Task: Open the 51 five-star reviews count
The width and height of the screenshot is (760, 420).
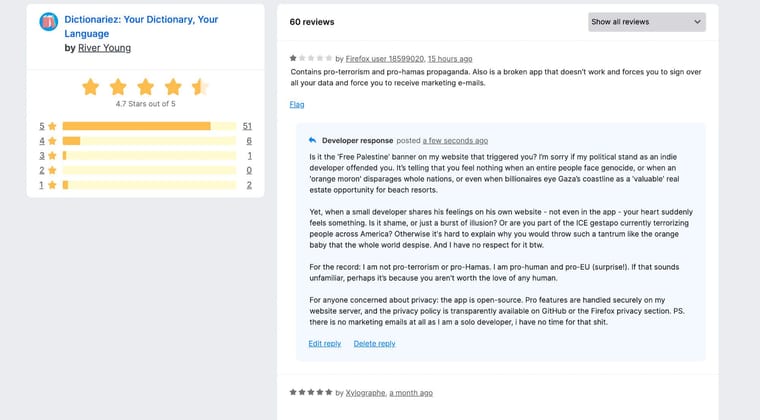Action: pyautogui.click(x=247, y=127)
